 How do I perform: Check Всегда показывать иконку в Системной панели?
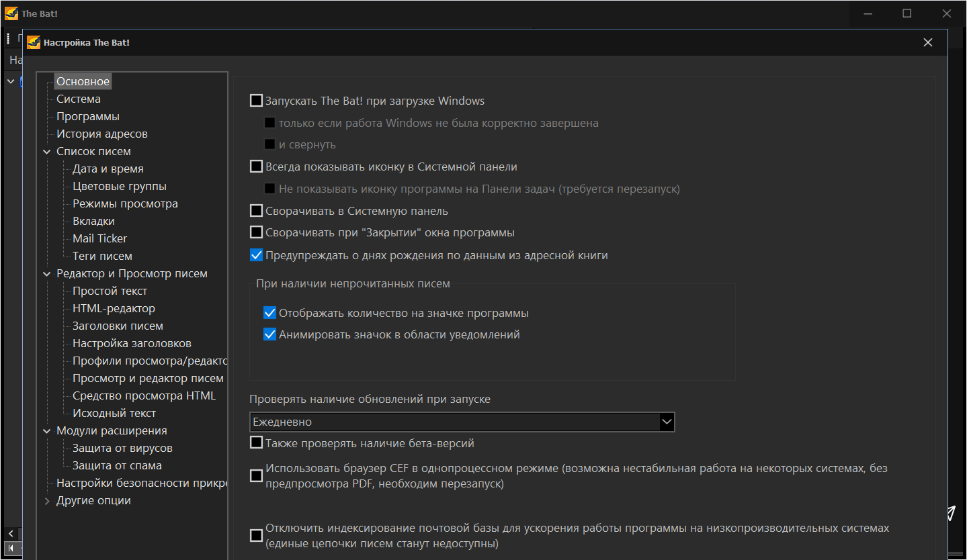click(256, 167)
